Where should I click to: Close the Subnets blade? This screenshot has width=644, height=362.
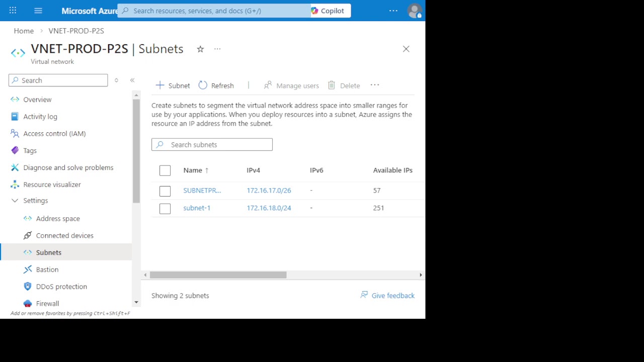point(406,49)
